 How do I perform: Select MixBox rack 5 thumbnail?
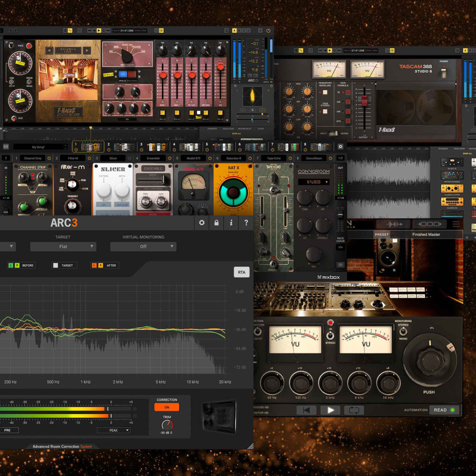click(223, 147)
